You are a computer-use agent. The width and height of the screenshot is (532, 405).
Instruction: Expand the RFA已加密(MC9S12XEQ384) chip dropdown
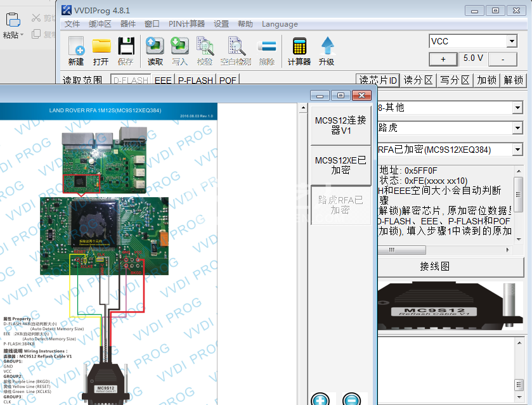pos(517,149)
